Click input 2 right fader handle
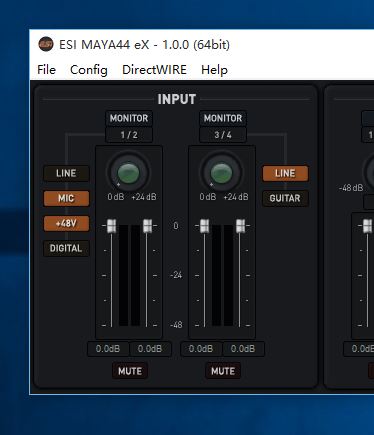 click(x=147, y=226)
